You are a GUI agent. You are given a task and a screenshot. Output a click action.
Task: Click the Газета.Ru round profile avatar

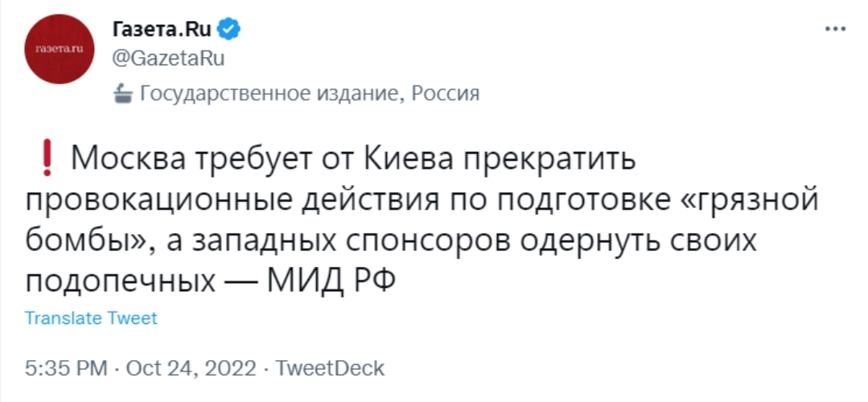click(x=61, y=49)
